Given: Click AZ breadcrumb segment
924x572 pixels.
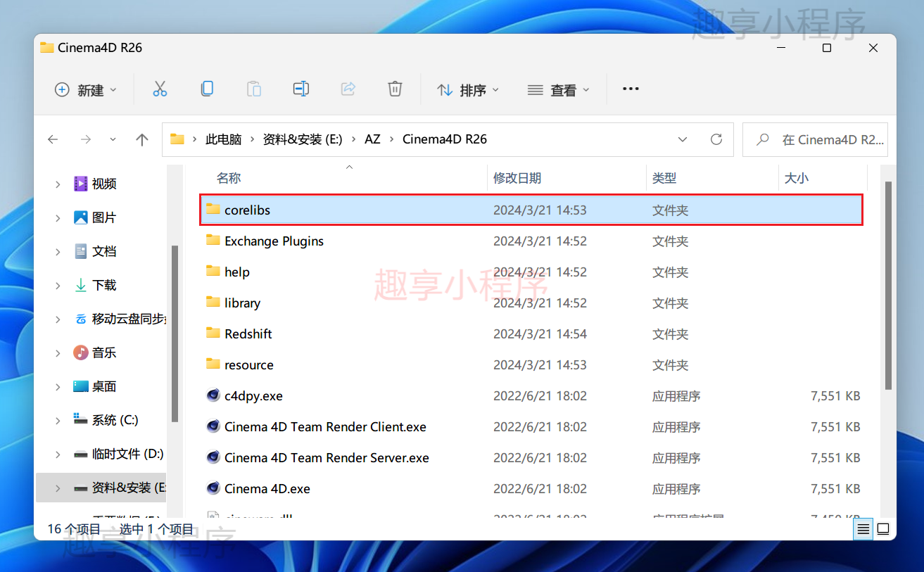Looking at the screenshot, I should coord(372,139).
